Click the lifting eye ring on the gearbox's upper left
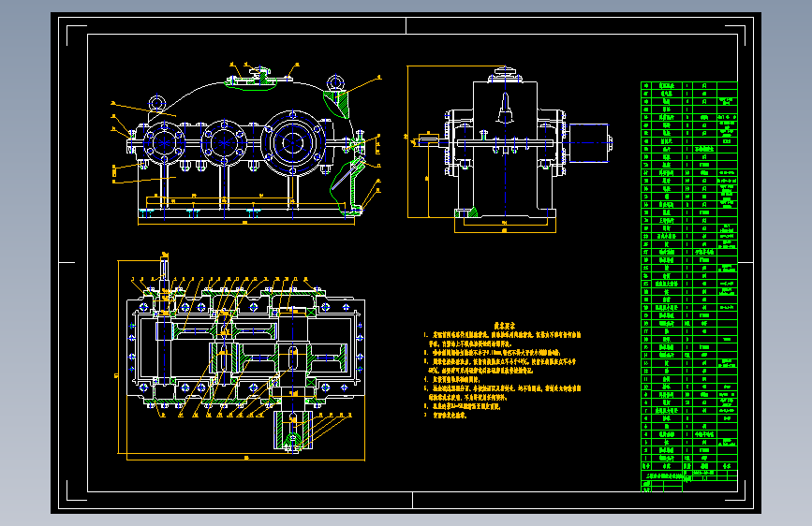Viewport: 812px width, 526px height. (157, 104)
